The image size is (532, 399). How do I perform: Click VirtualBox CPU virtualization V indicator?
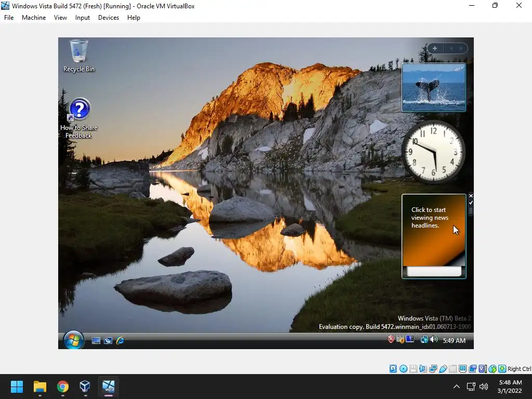[x=483, y=369]
